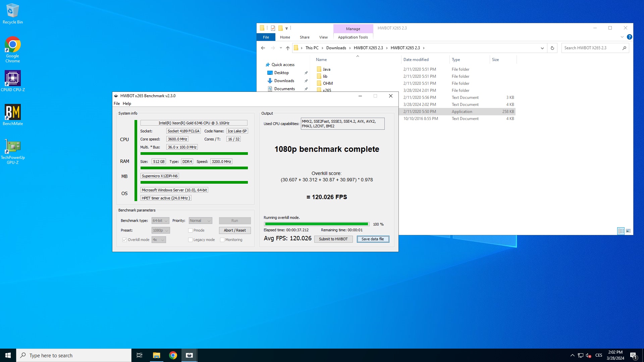Click the Explorer Back arrow
Viewport: 644px width, 362px height.
263,48
